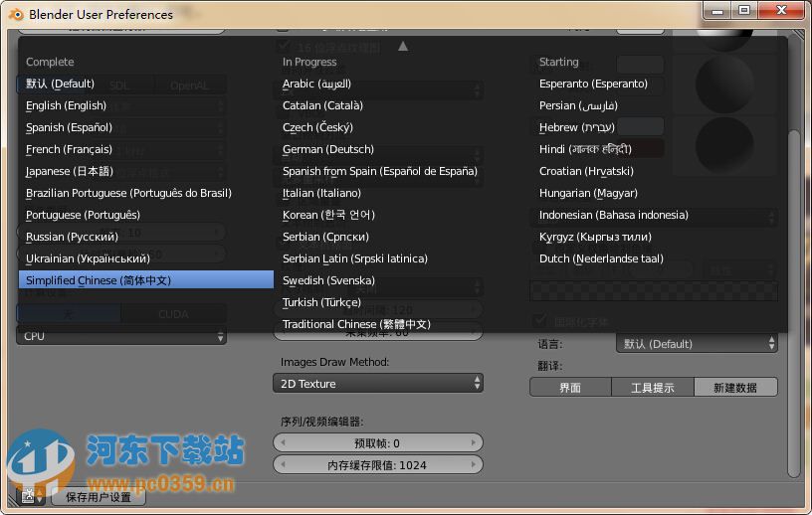
Task: Open the 语言 Default language dropdown
Action: [697, 344]
